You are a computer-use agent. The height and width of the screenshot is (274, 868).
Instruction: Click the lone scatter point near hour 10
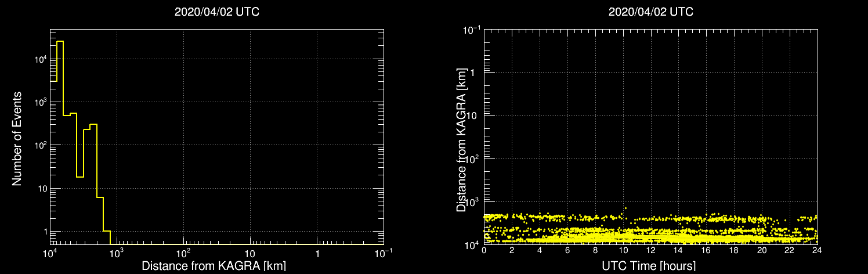click(x=625, y=208)
